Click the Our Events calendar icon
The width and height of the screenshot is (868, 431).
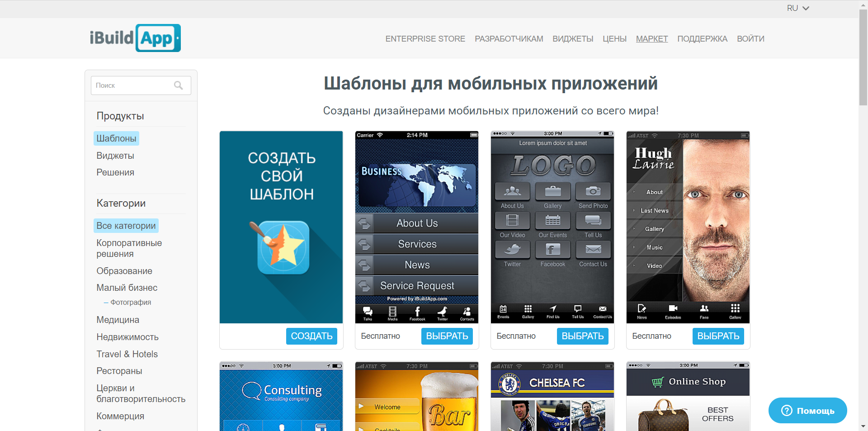(x=552, y=221)
